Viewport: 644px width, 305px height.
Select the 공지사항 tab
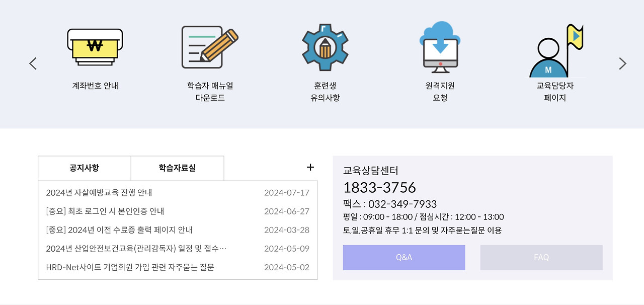coord(84,168)
